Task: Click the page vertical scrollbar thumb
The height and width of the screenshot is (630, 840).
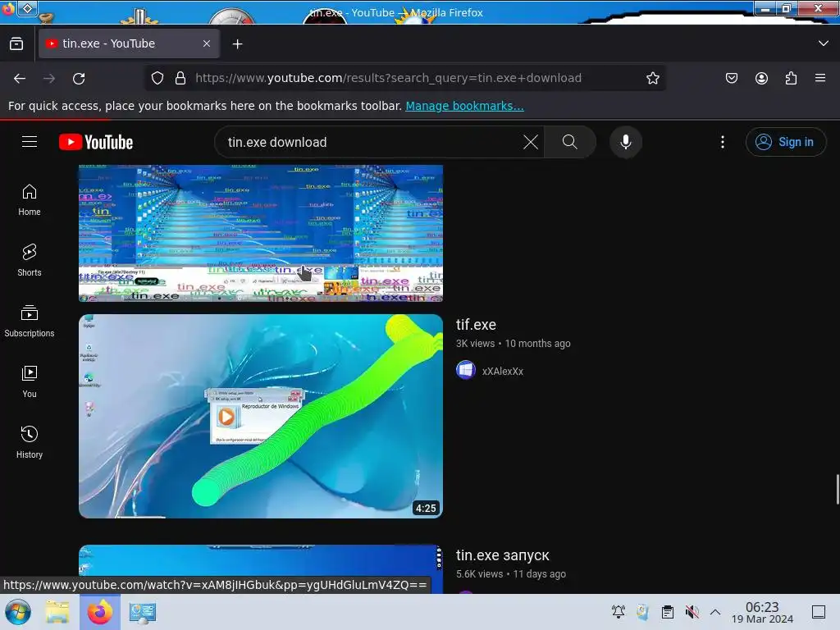Action: point(837,489)
